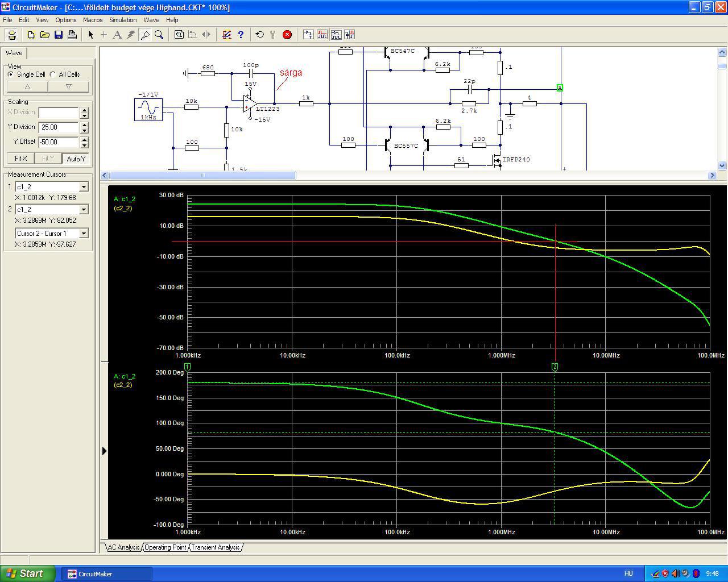Select the All Cells view option
The image size is (728, 582).
point(53,74)
